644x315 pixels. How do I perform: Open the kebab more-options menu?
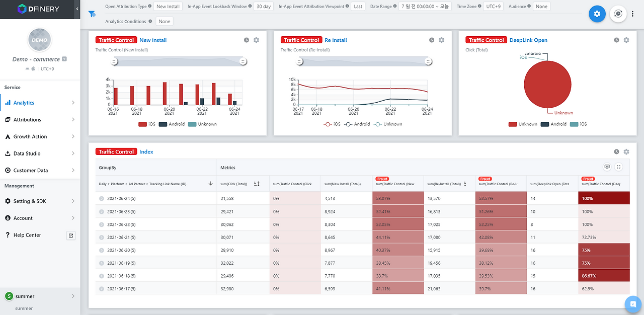633,14
